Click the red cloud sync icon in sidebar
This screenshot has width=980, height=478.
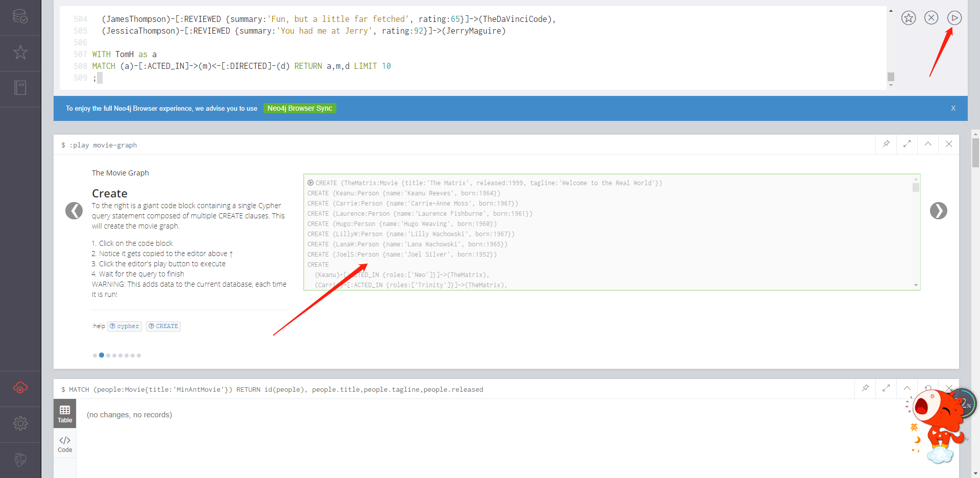tap(20, 388)
